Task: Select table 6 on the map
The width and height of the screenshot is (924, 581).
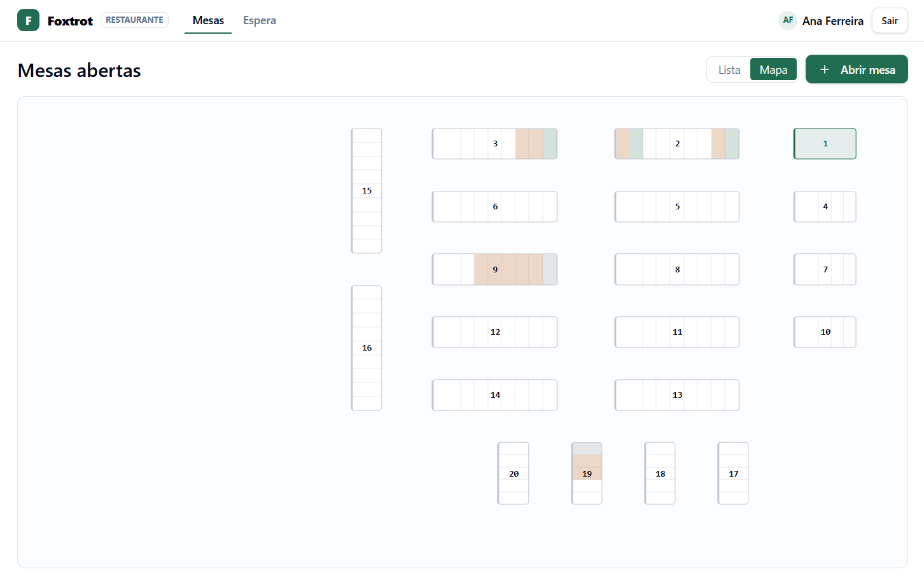Action: [x=495, y=207]
